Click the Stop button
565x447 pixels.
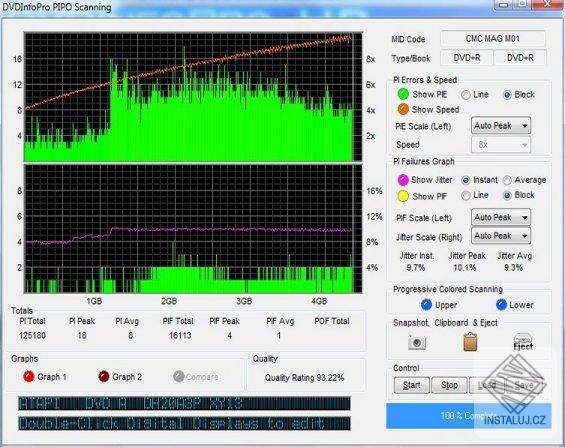449,385
